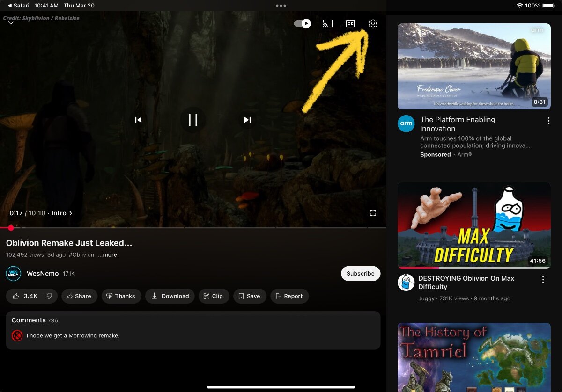This screenshot has height=392, width=562.
Task: Open options menu for the Arm ad
Action: pyautogui.click(x=548, y=121)
